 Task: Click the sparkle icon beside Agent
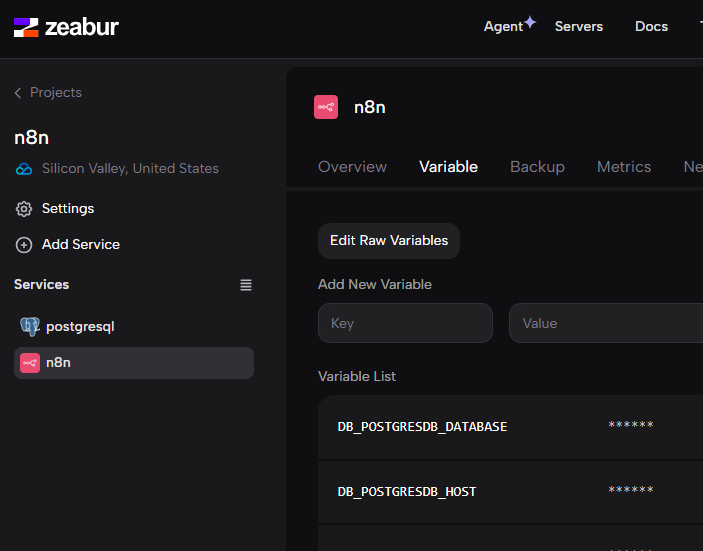[530, 22]
